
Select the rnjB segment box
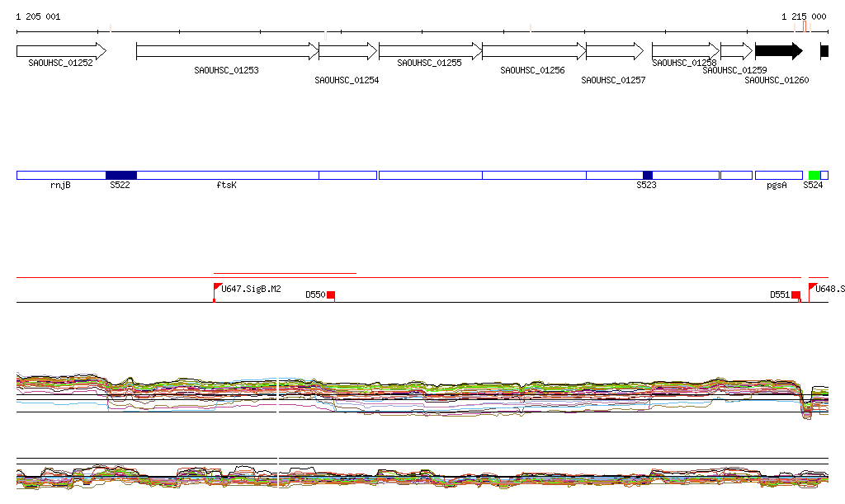[x=61, y=175]
